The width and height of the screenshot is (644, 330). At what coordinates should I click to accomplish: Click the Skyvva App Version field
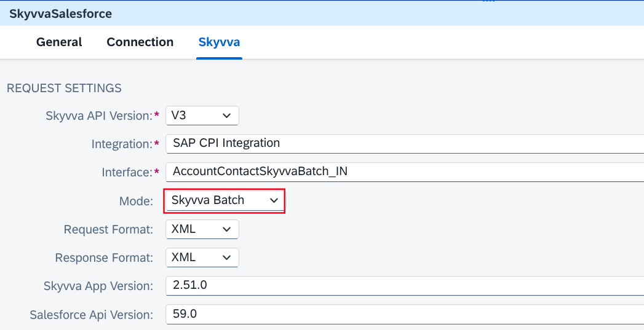[x=405, y=286]
